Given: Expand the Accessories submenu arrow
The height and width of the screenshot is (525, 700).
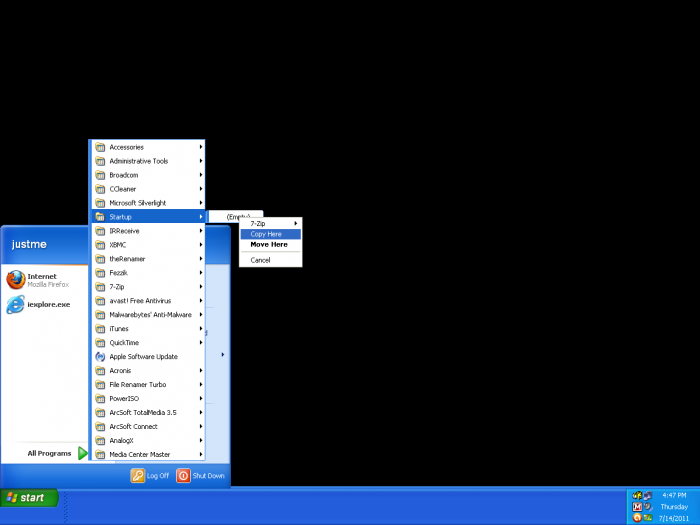Looking at the screenshot, I should 201,147.
